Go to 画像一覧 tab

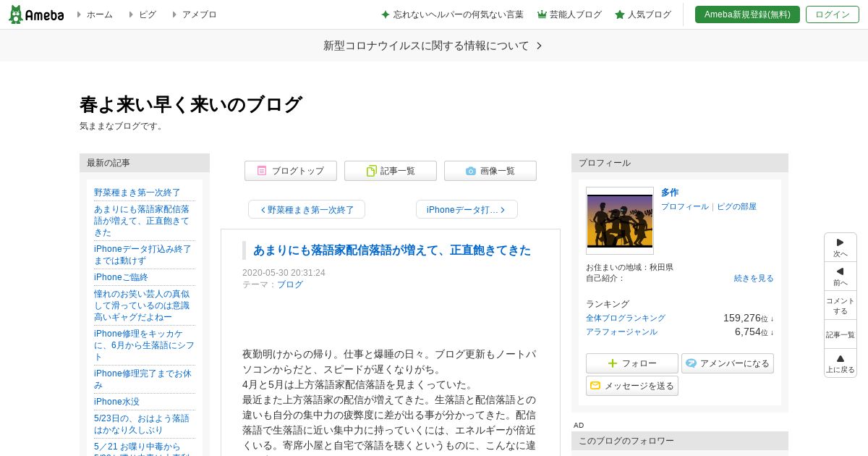pos(490,171)
